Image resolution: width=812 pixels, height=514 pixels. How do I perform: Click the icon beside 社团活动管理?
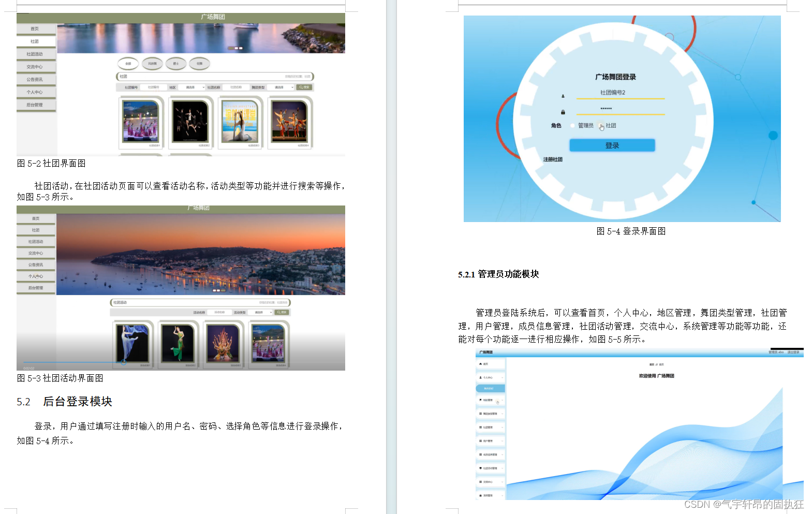480,468
